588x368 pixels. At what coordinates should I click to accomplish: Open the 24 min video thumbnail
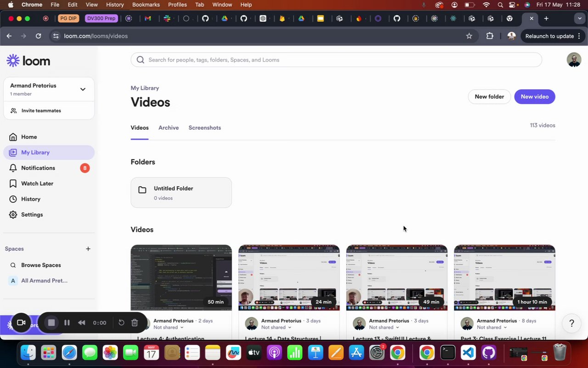tap(289, 278)
